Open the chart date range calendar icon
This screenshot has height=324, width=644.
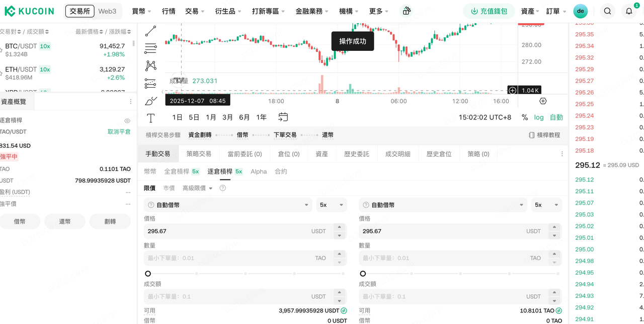(283, 117)
